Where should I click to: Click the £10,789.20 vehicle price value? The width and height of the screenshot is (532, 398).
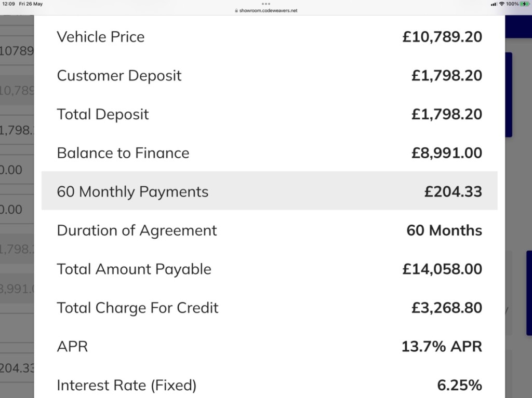[442, 37]
